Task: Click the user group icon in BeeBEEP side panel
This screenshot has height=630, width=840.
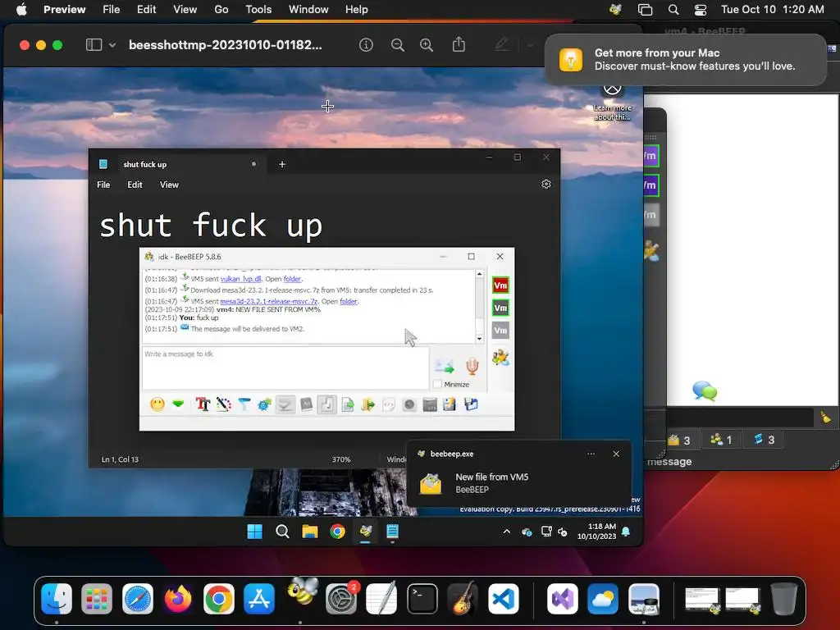Action: pos(651,250)
